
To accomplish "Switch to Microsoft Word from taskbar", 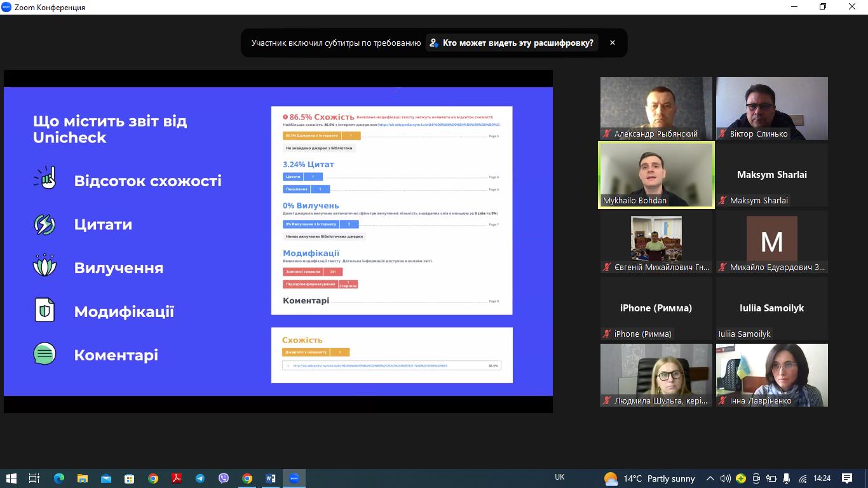I will (270, 478).
